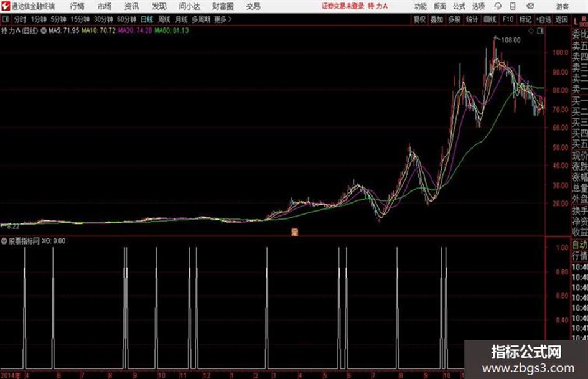This screenshot has height=379, width=588.
Task: Open the 问小达 menu
Action: pyautogui.click(x=189, y=6)
